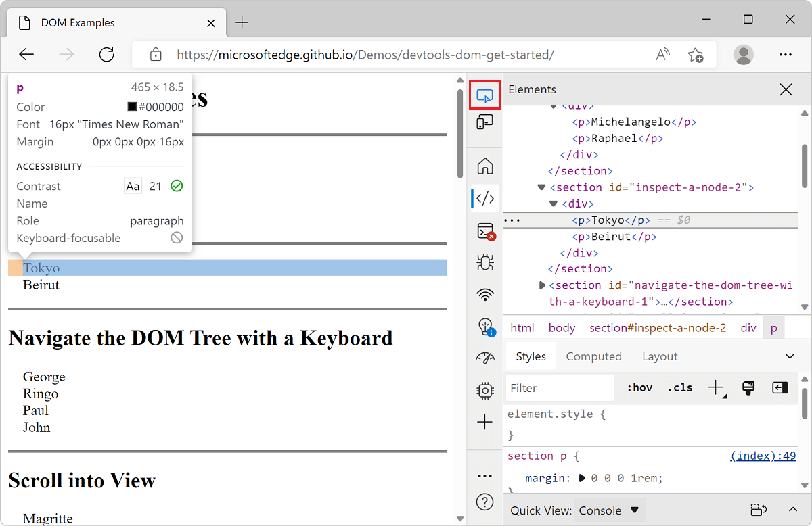Open the Performance tool gauge icon
Viewport: 812px width, 526px height.
(484, 358)
